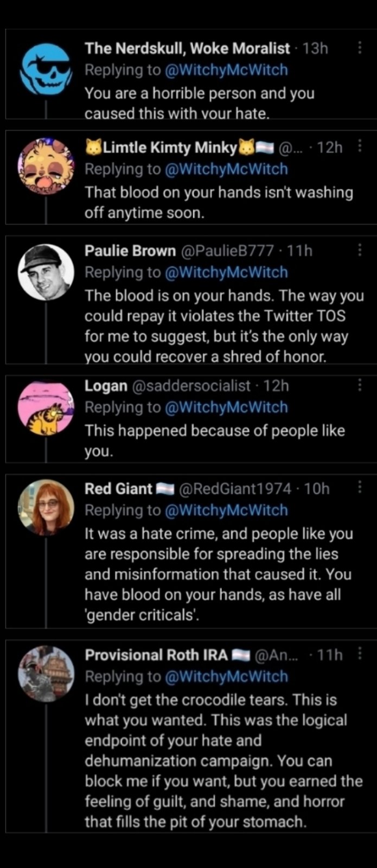The image size is (377, 868).
Task: Open the @saddersocialist handle
Action: tap(191, 386)
